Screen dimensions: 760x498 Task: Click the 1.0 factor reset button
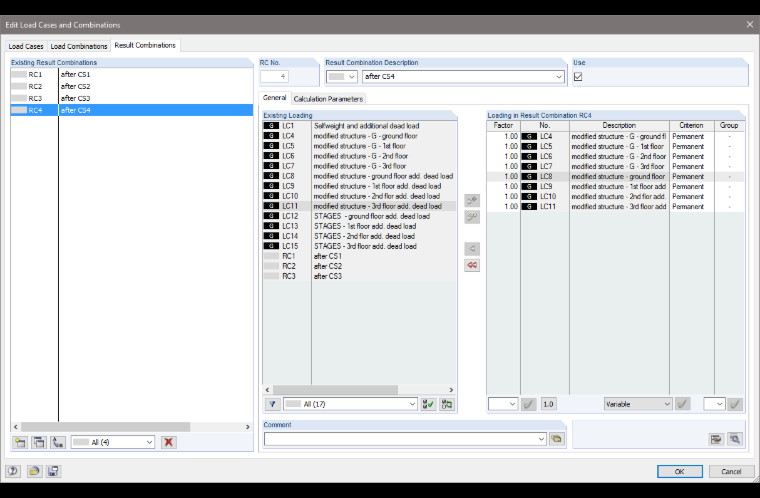tap(548, 404)
